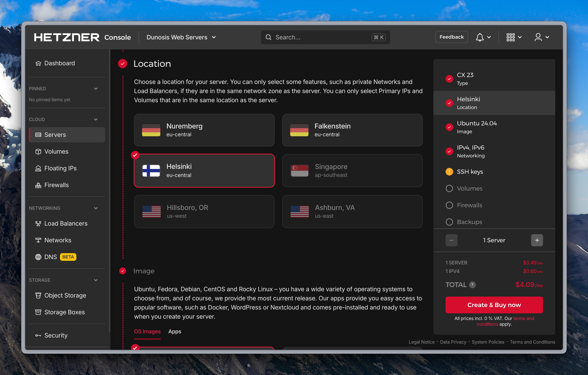Screen dimensions: 588x375
Task: Select the Nuremberg location card
Action: point(204,130)
